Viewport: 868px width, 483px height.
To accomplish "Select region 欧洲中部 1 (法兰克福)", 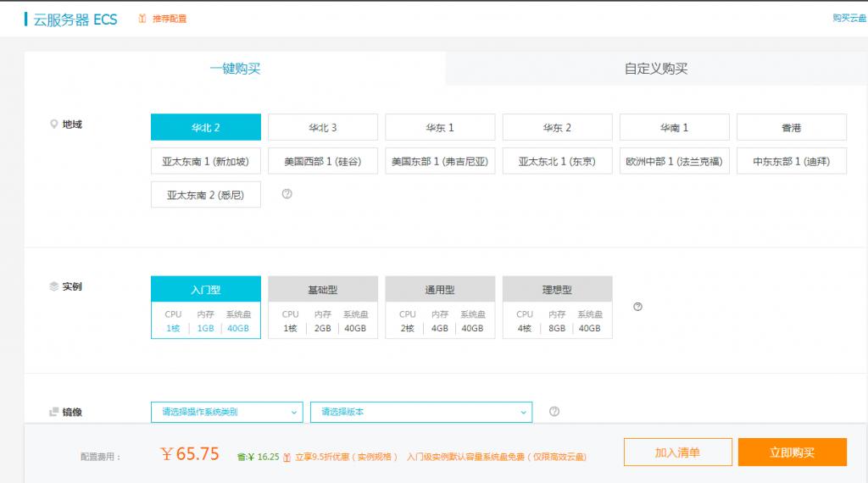I will [x=674, y=161].
